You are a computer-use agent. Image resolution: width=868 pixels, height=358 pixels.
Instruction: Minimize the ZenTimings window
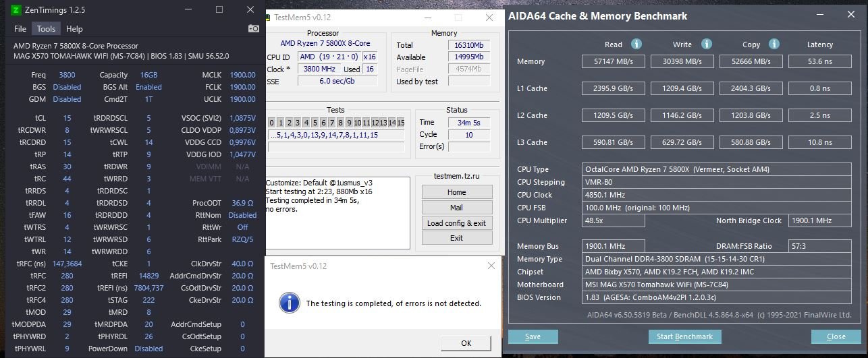pos(188,10)
